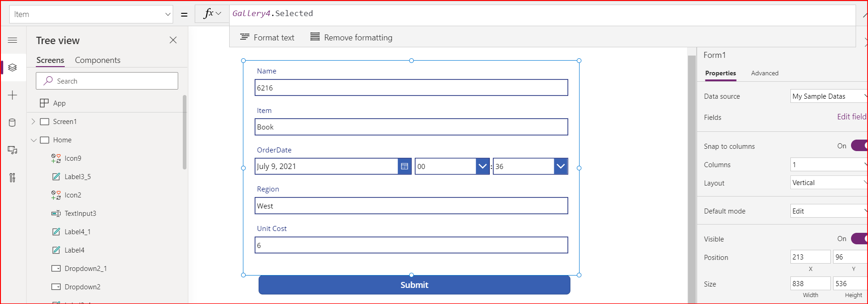Image resolution: width=868 pixels, height=304 pixels.
Task: Open the OrderDate calendar picker icon
Action: 404,166
